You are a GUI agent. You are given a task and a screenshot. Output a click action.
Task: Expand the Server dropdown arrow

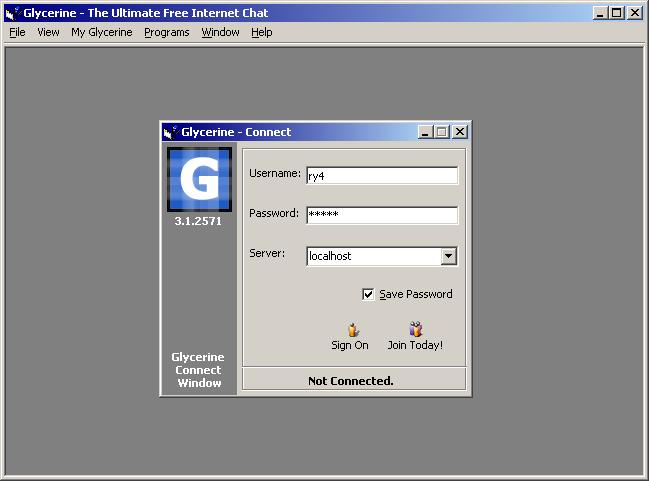(449, 256)
